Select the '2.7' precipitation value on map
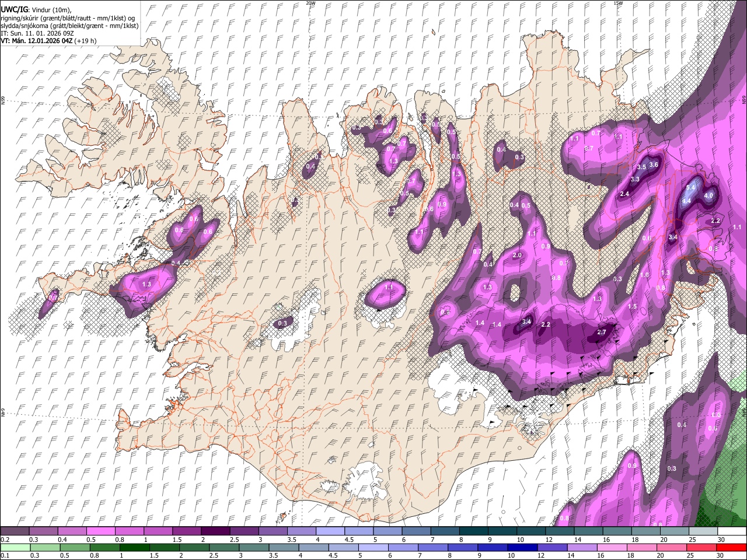The height and width of the screenshot is (560, 747). 602,332
